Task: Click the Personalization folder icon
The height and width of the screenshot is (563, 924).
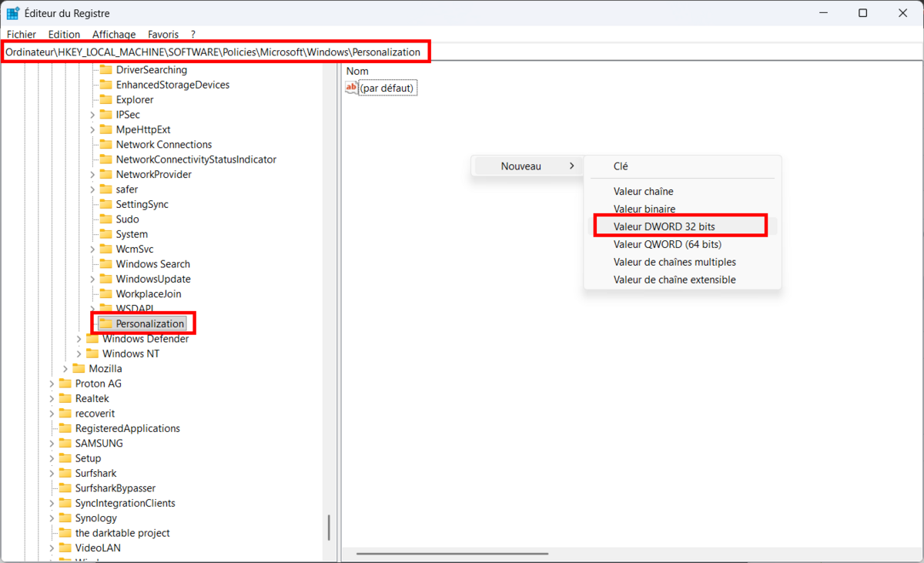Action: pos(105,323)
